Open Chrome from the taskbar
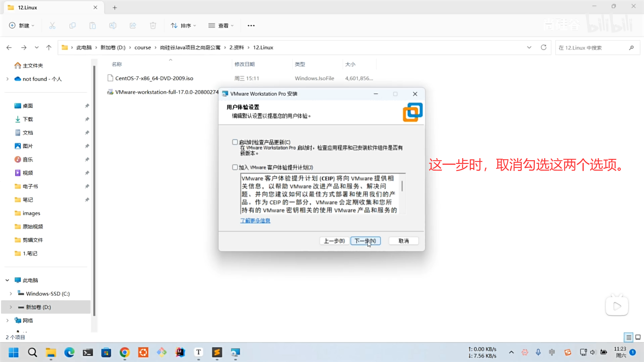The width and height of the screenshot is (644, 362). [x=125, y=352]
